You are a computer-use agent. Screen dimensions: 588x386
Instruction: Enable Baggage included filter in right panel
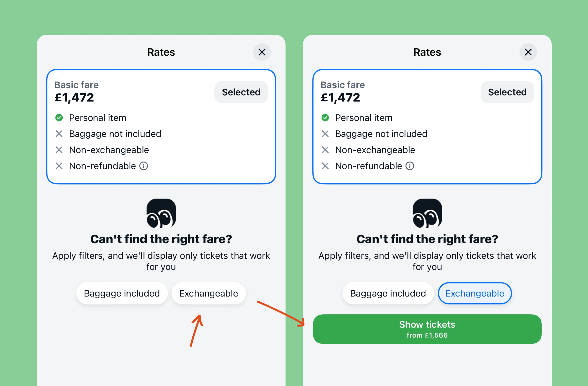388,293
